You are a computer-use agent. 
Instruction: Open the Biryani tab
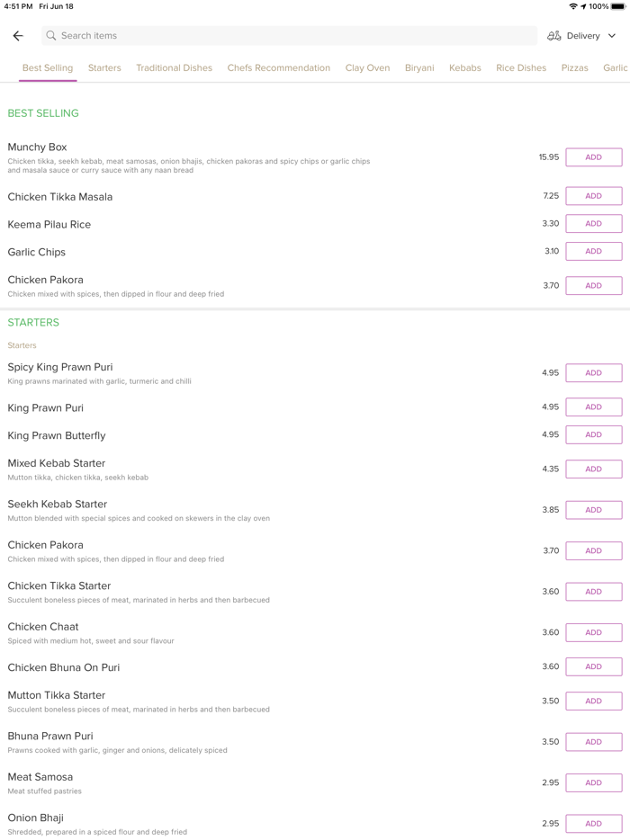click(x=419, y=68)
